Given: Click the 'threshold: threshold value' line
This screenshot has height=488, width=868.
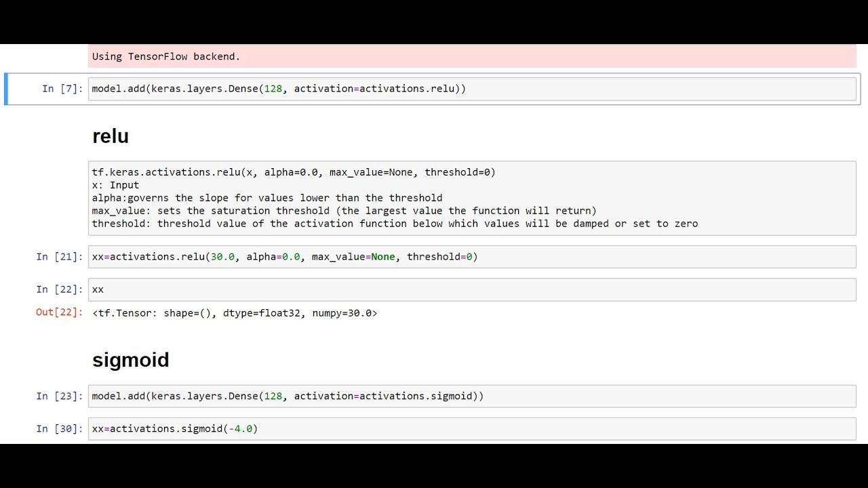Looking at the screenshot, I should pyautogui.click(x=395, y=224).
